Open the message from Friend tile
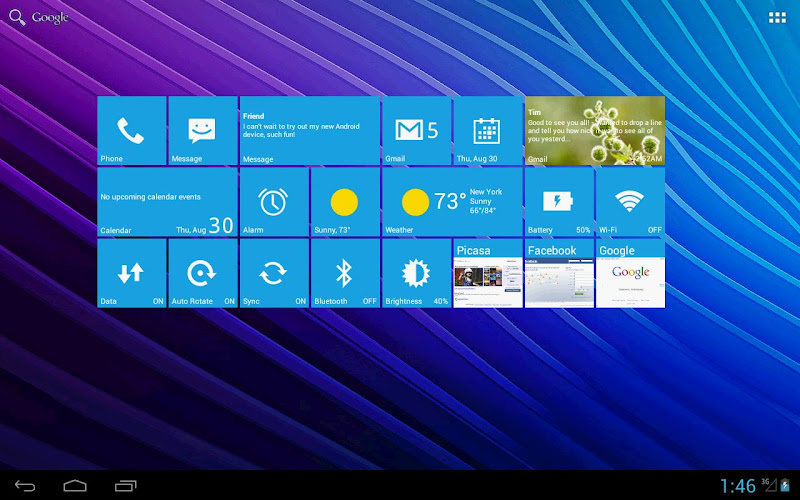 tap(310, 131)
